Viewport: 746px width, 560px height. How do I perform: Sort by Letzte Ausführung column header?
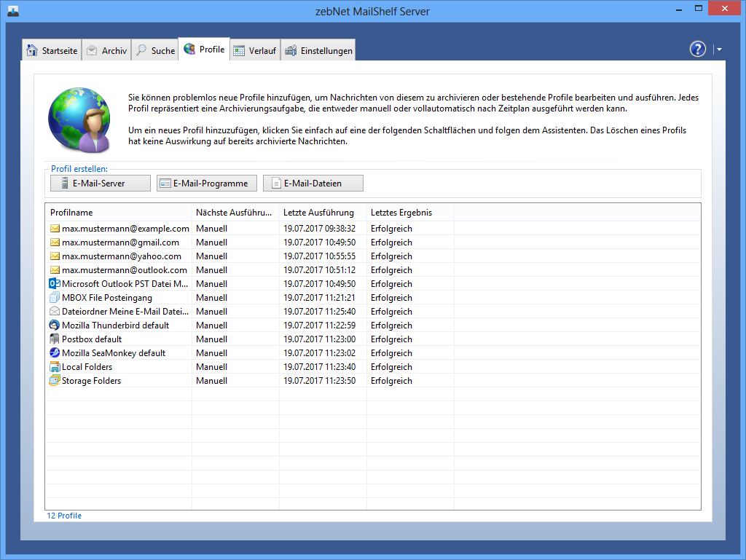point(323,213)
